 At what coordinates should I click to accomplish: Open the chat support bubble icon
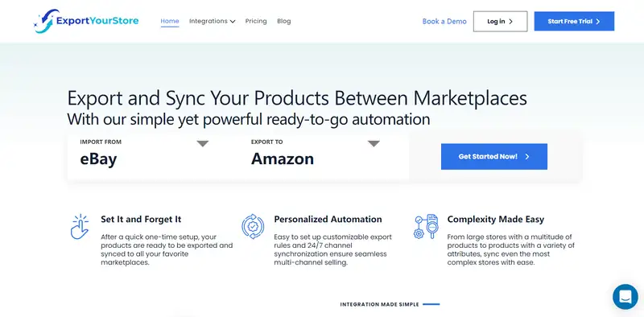coord(625,296)
